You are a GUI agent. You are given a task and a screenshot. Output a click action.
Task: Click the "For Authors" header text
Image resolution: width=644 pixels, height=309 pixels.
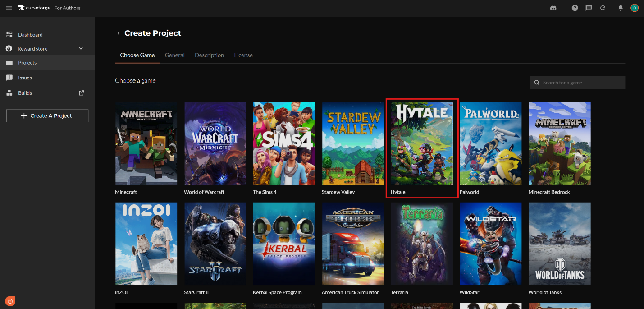coord(68,8)
